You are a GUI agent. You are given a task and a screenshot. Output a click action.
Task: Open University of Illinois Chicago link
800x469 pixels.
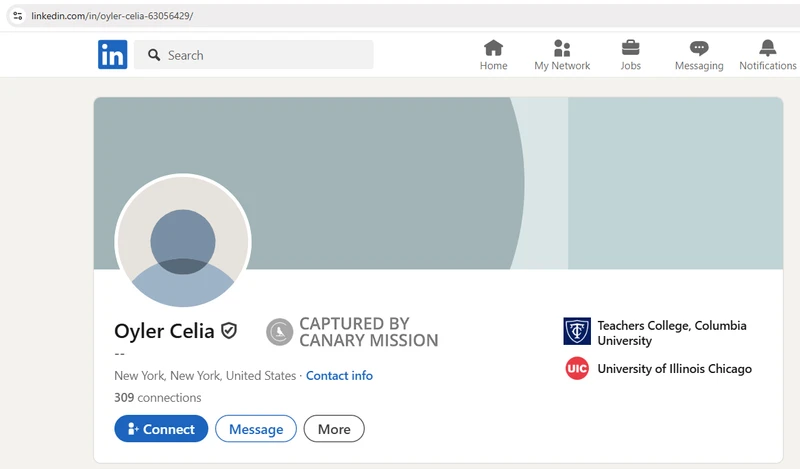tap(674, 368)
